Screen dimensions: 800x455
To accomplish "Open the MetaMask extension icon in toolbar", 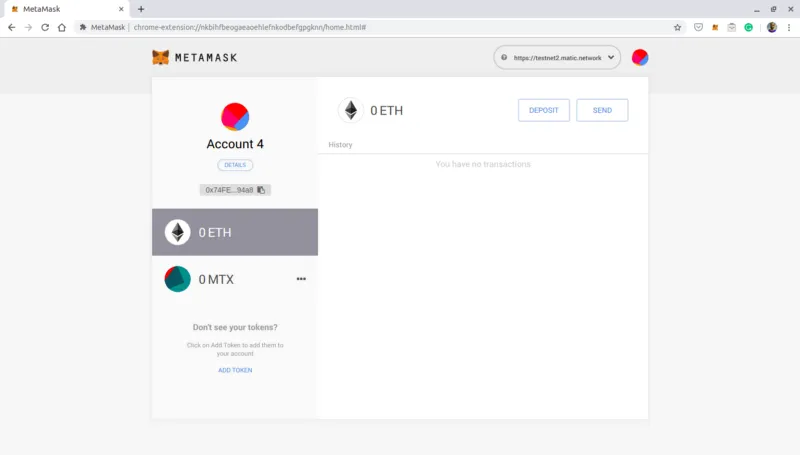I will point(715,28).
